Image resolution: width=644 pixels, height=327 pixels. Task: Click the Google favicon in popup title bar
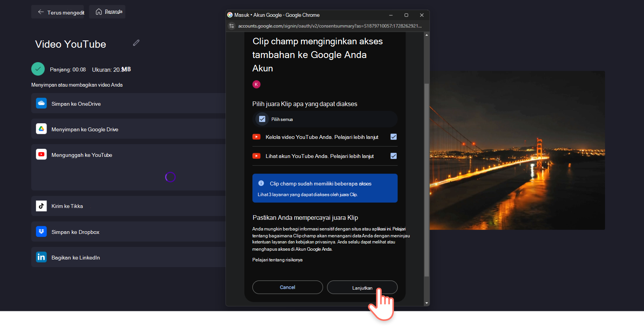pos(230,15)
